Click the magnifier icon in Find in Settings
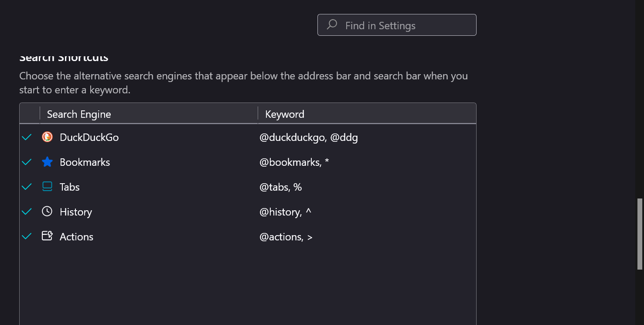This screenshot has width=644, height=325. click(x=332, y=25)
